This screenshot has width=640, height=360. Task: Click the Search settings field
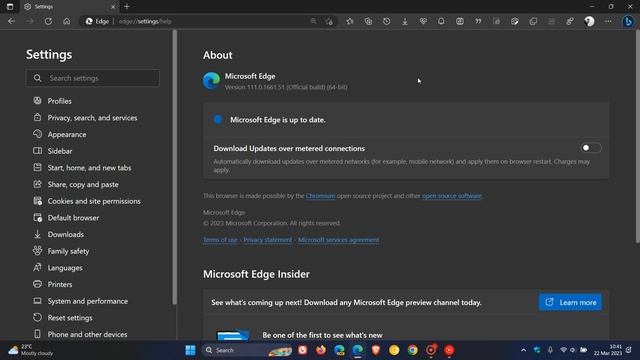point(93,78)
